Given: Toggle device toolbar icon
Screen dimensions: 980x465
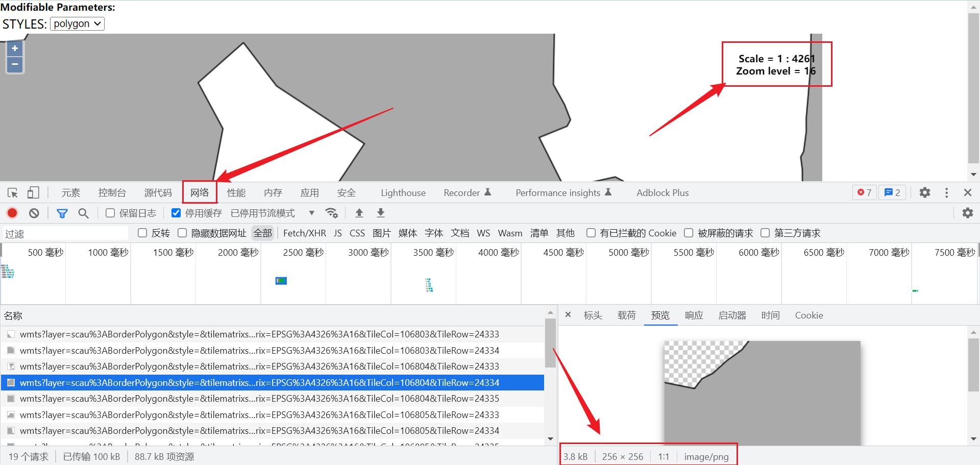Looking at the screenshot, I should [x=33, y=192].
